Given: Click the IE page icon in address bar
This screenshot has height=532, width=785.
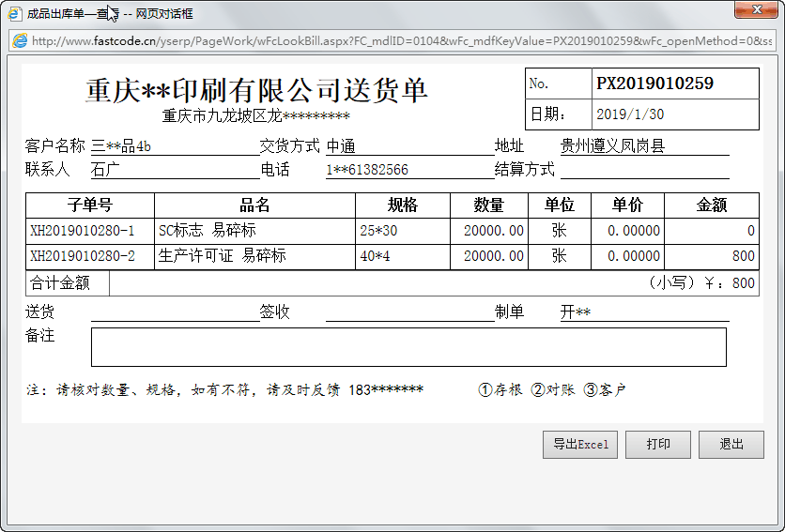Looking at the screenshot, I should [20, 41].
